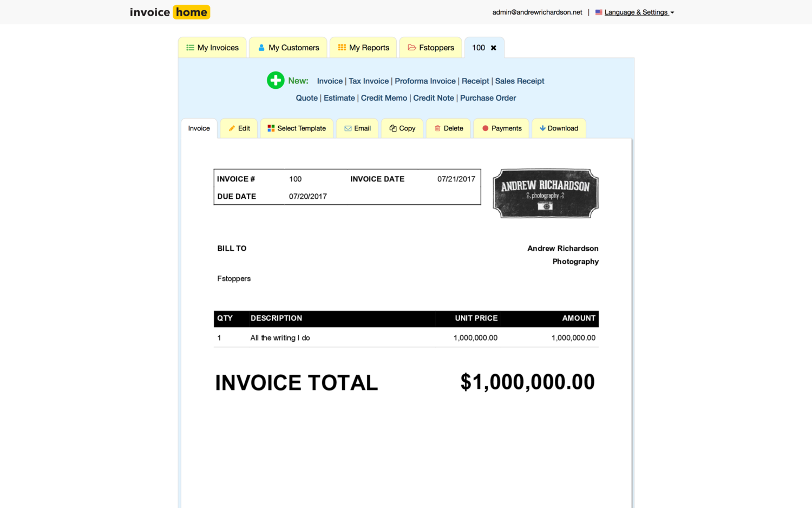Screen dimensions: 812x508
Task: Click the Purchase Order link
Action: 488,98
